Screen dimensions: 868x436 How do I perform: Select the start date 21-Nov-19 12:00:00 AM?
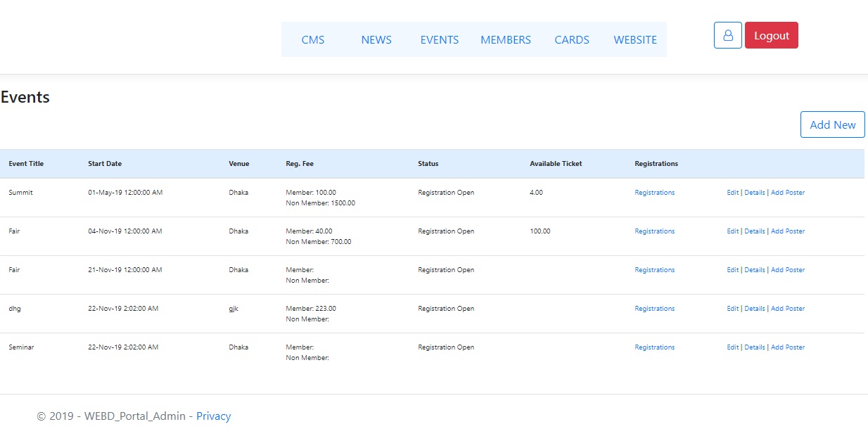pos(125,270)
